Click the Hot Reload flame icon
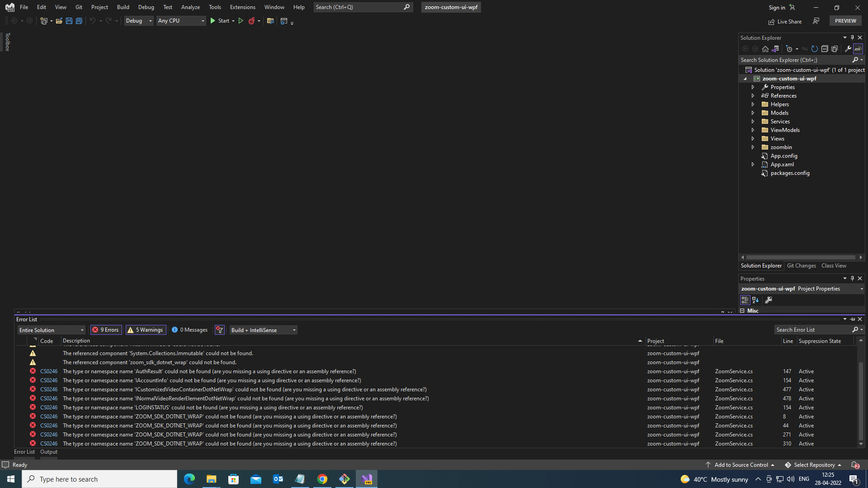The image size is (868, 488). [x=252, y=21]
